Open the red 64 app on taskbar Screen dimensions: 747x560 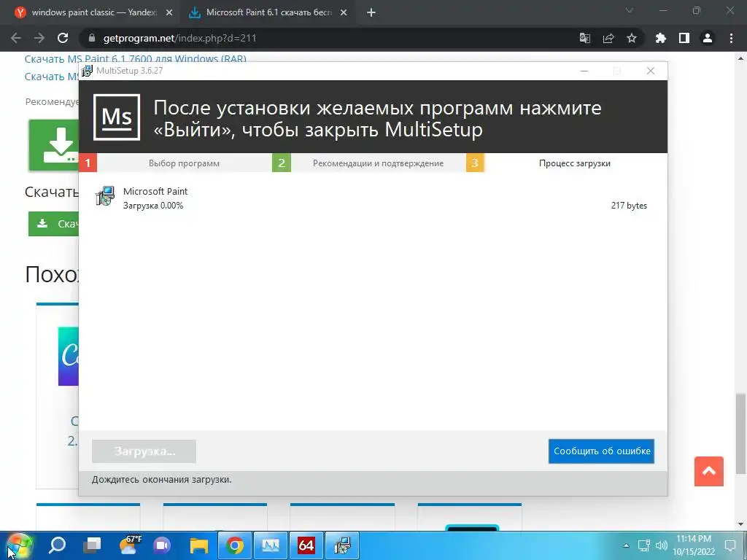click(x=306, y=545)
